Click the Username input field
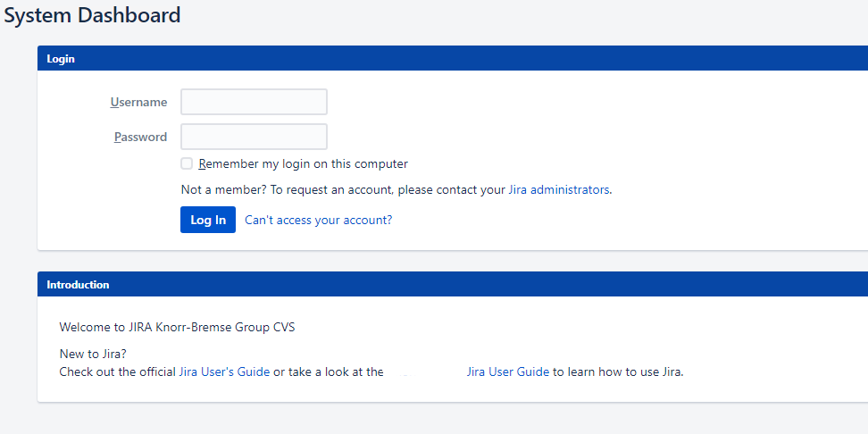This screenshot has height=434, width=868. [x=254, y=102]
